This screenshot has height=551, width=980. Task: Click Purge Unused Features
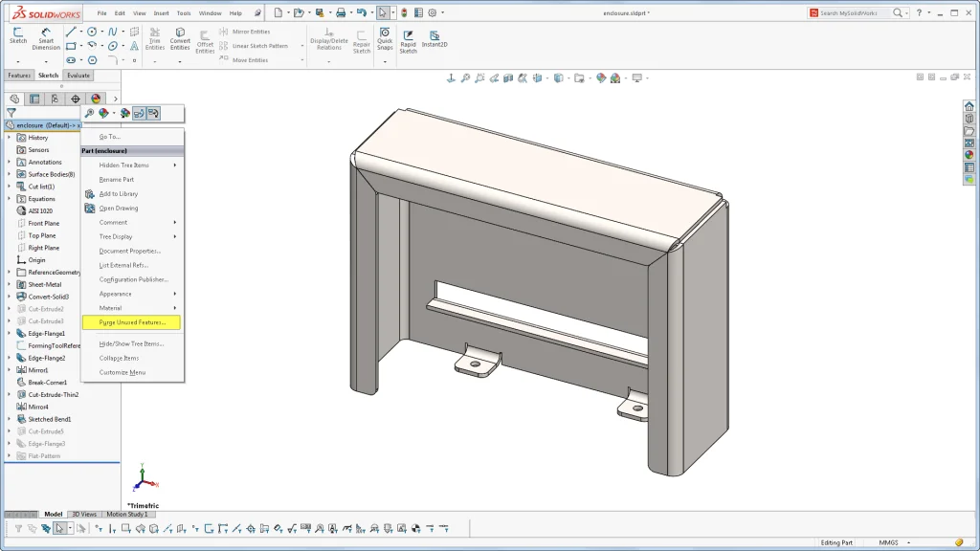132,321
